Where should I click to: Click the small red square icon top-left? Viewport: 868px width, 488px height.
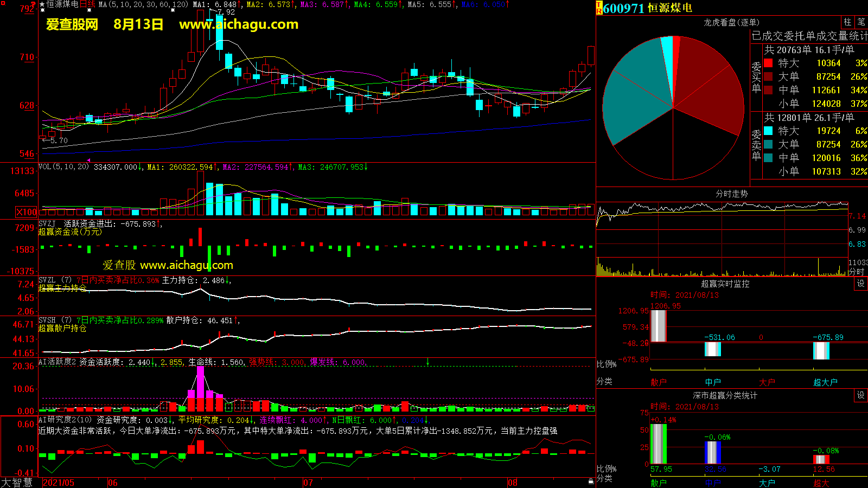point(3,3)
